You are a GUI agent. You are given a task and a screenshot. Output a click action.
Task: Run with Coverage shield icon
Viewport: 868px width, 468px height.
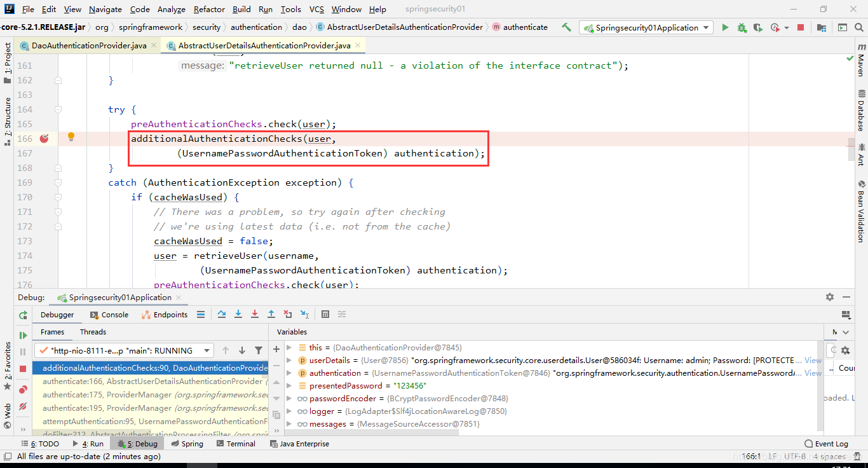[758, 27]
